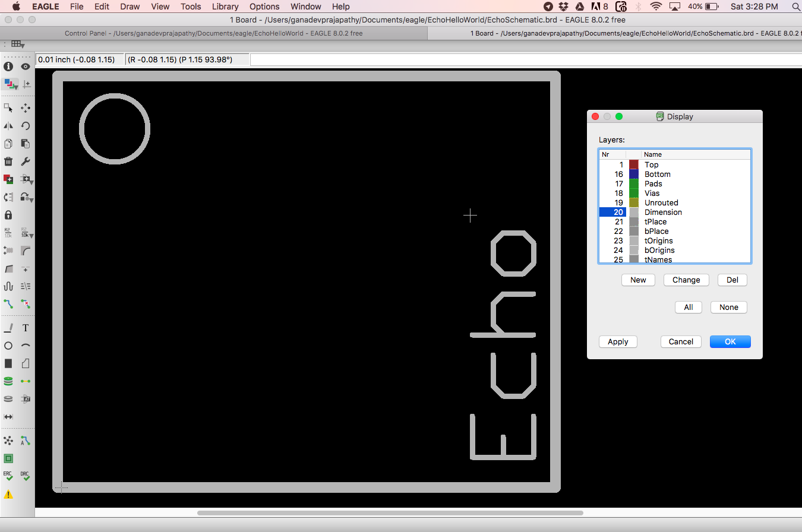This screenshot has width=802, height=532.
Task: Select the Hole tool
Action: click(x=8, y=399)
